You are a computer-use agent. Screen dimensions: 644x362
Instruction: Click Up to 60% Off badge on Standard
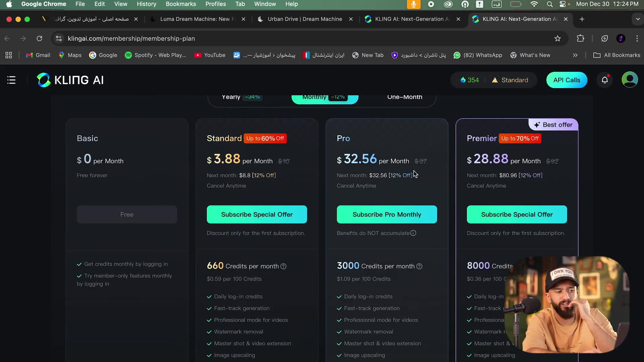(265, 138)
